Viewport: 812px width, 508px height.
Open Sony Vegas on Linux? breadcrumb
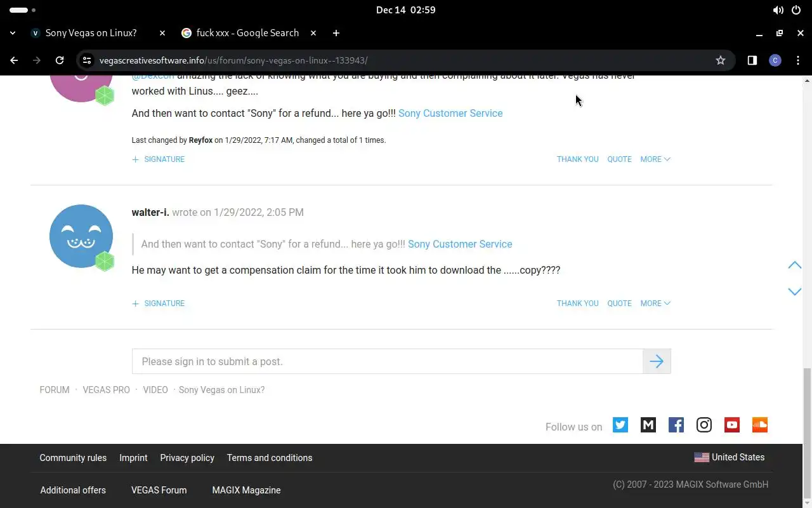[x=221, y=390]
